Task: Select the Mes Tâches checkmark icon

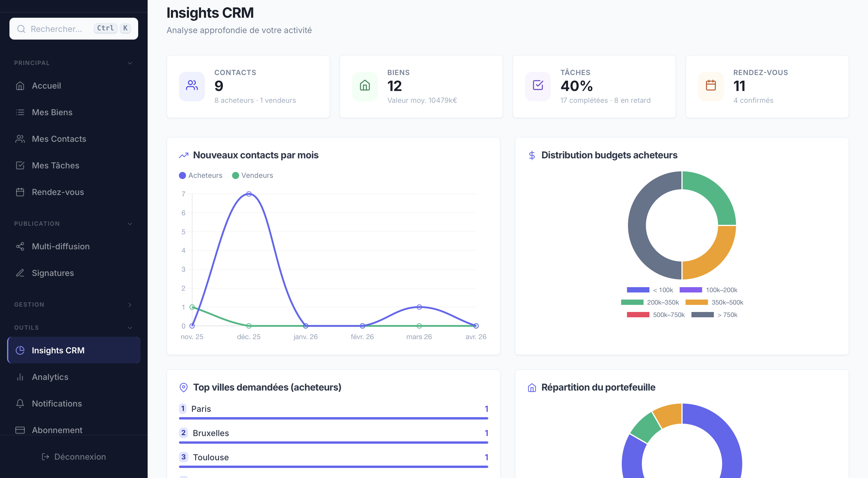Action: pyautogui.click(x=20, y=165)
